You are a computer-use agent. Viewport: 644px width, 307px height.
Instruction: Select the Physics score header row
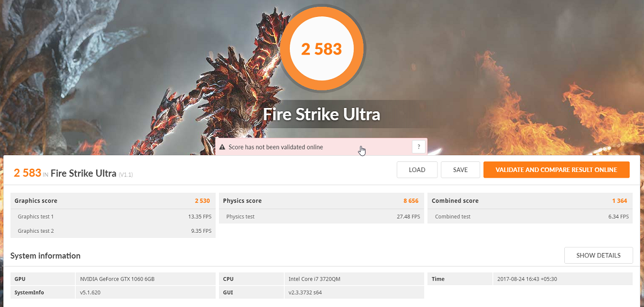321,201
